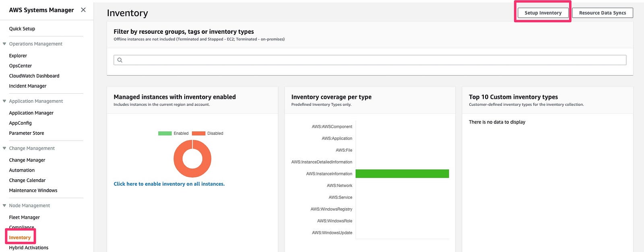This screenshot has width=644, height=252.
Task: Open Quick Setup in the sidebar
Action: coord(22,29)
